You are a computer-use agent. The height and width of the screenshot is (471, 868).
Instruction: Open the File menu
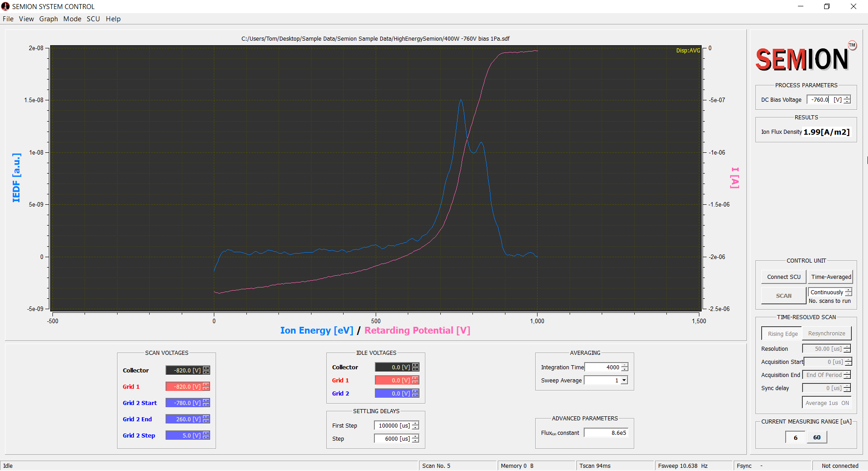(8, 19)
